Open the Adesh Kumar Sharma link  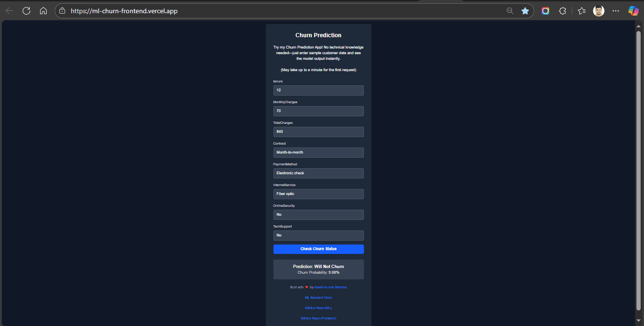(330, 287)
